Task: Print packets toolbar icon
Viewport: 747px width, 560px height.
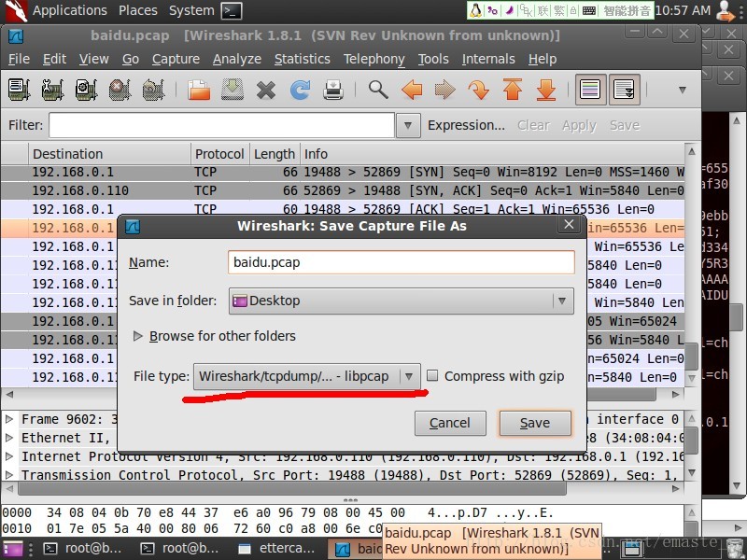Action: pyautogui.click(x=333, y=89)
